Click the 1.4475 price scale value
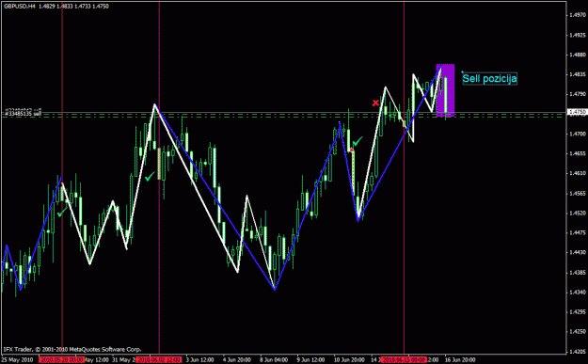Screen dimensions: 588x364 point(578,233)
